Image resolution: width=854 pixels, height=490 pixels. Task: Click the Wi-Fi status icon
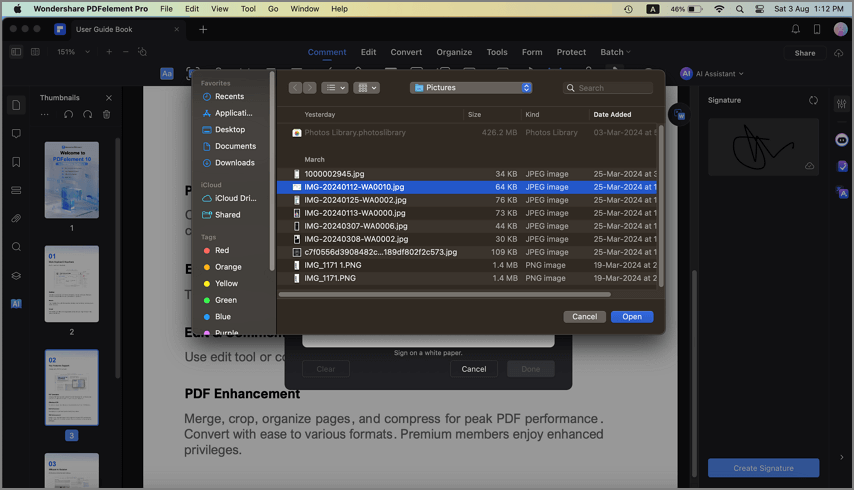[719, 9]
